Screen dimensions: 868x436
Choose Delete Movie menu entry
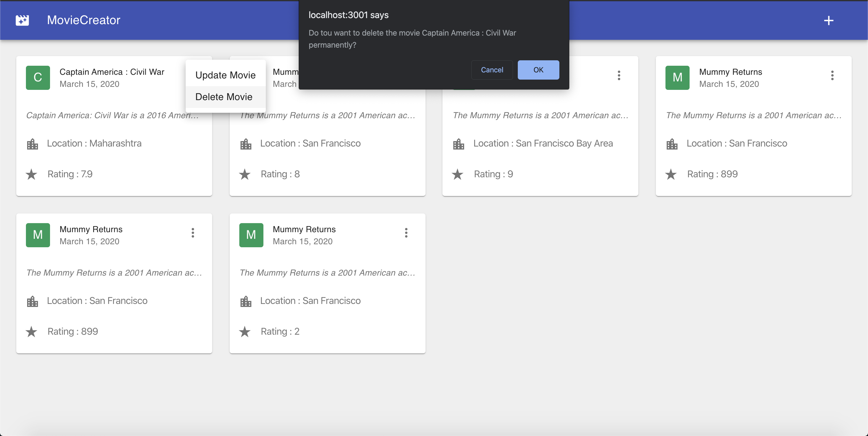(x=224, y=97)
